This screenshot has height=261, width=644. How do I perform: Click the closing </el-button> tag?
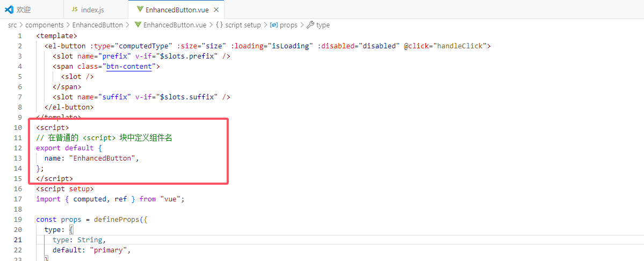[69, 107]
